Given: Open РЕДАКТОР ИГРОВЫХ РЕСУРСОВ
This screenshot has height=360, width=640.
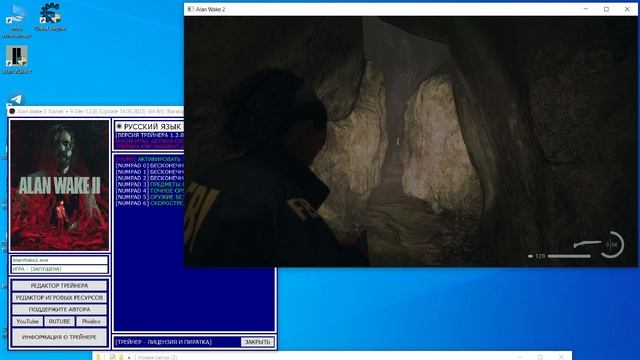Looking at the screenshot, I should [59, 298].
